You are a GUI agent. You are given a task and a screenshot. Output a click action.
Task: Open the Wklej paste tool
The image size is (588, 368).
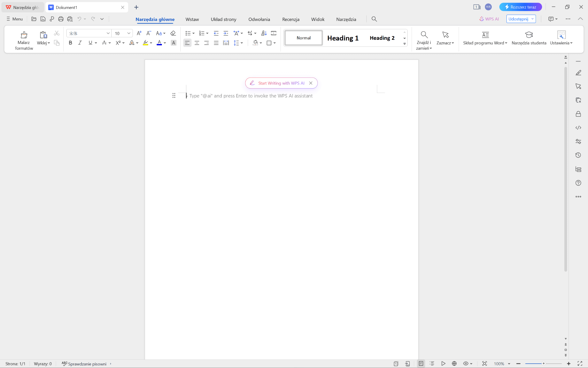pos(42,39)
